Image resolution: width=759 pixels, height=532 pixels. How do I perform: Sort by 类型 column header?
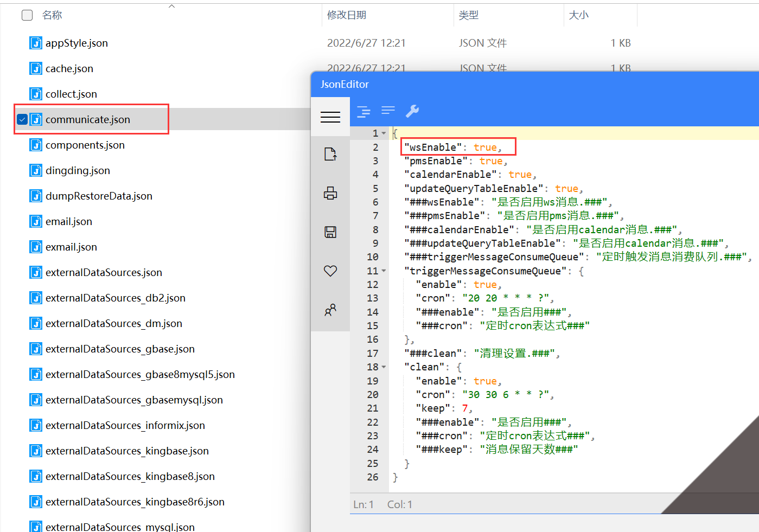(469, 15)
